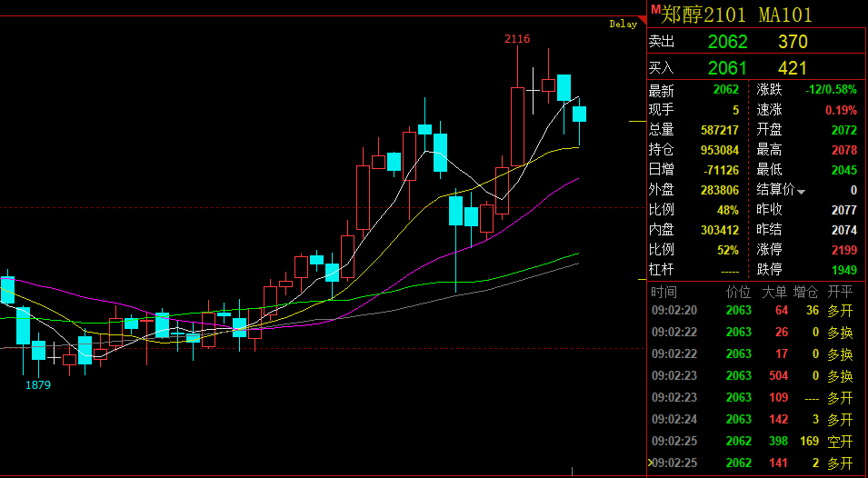The width and height of the screenshot is (868, 478).
Task: Click the Delay indicator above the chart
Action: coord(624,25)
